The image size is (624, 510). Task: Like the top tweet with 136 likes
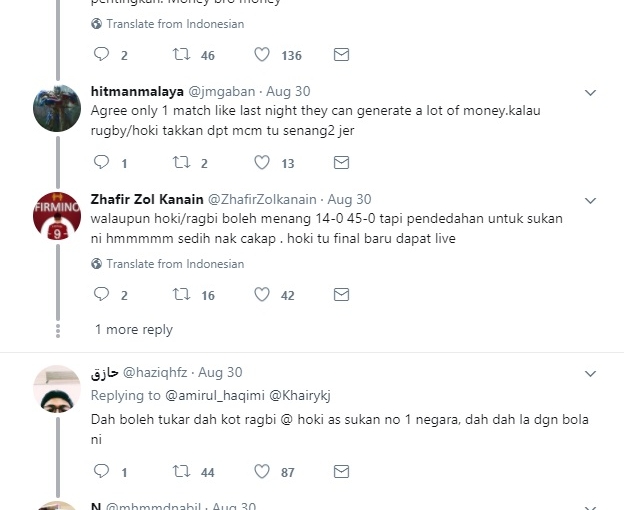pyautogui.click(x=262, y=54)
